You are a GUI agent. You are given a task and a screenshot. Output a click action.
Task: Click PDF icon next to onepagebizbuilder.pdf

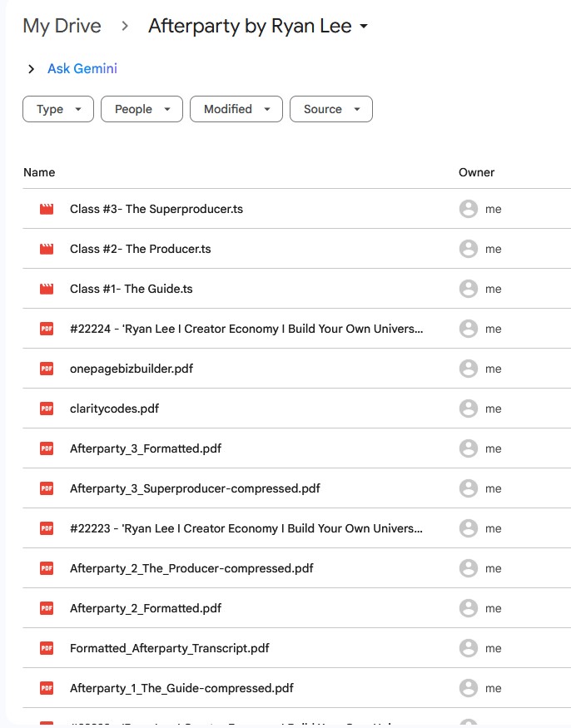point(47,369)
